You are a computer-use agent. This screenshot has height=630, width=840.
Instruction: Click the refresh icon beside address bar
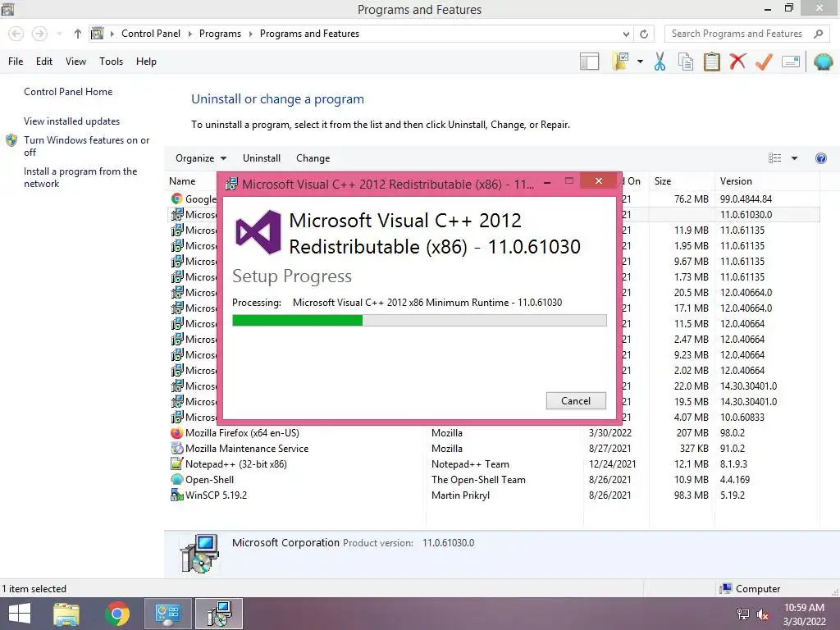pos(644,34)
